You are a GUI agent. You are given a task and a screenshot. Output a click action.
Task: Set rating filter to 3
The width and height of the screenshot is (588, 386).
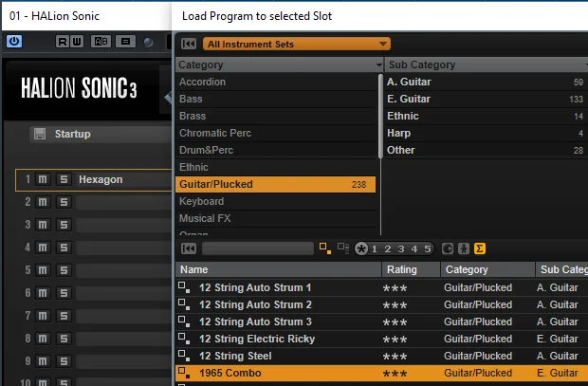coord(401,249)
